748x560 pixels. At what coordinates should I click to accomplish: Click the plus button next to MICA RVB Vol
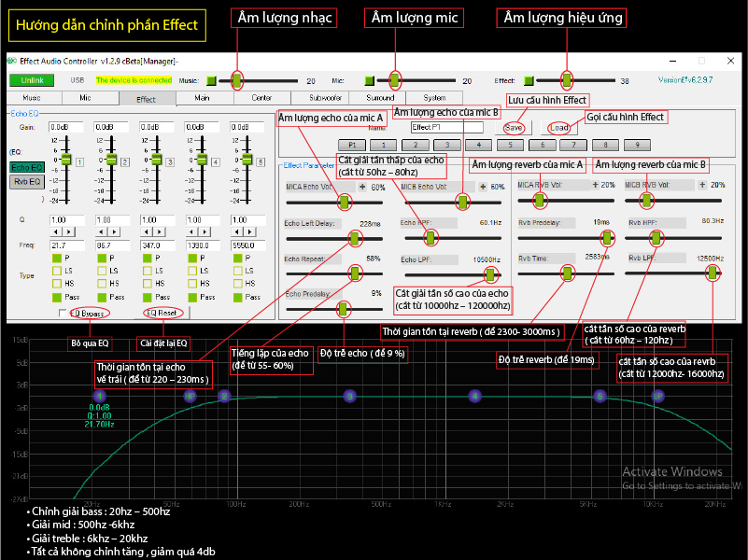595,185
